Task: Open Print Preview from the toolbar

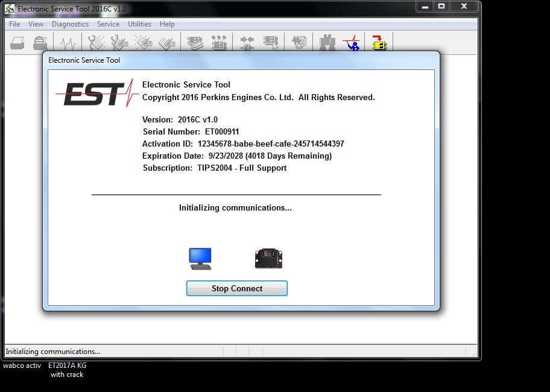Action: pyautogui.click(x=40, y=43)
